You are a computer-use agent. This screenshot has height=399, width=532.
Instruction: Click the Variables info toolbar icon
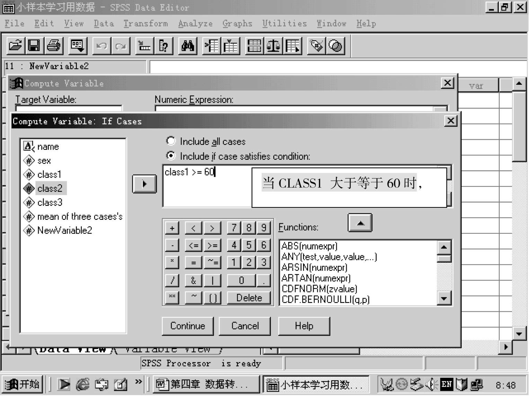[x=163, y=46]
